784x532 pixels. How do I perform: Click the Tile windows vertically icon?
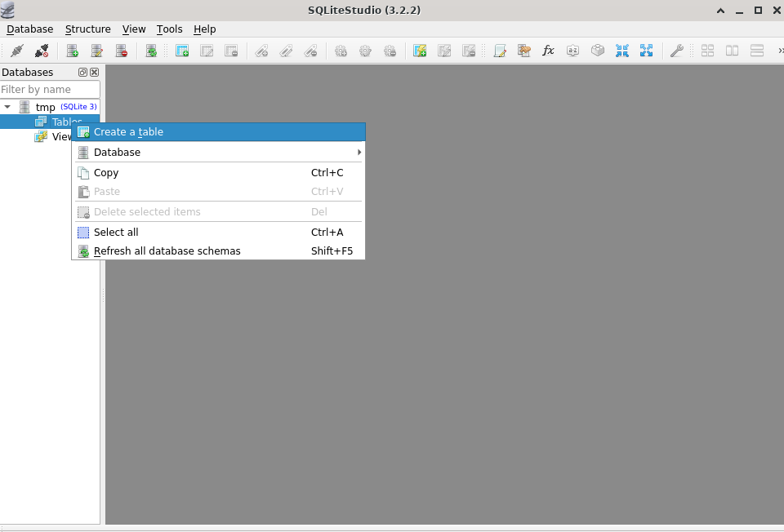[x=732, y=51]
